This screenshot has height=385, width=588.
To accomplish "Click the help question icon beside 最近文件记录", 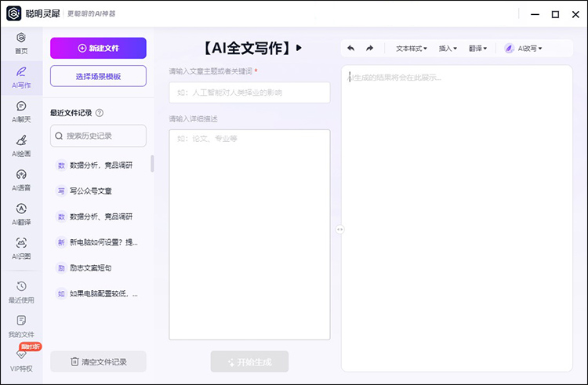I will pos(100,113).
